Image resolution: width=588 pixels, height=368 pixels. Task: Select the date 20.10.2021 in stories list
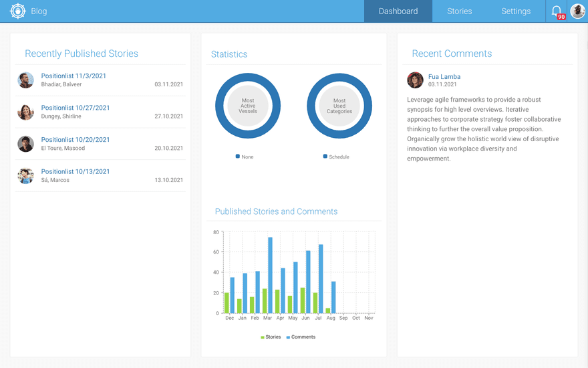[x=169, y=149]
